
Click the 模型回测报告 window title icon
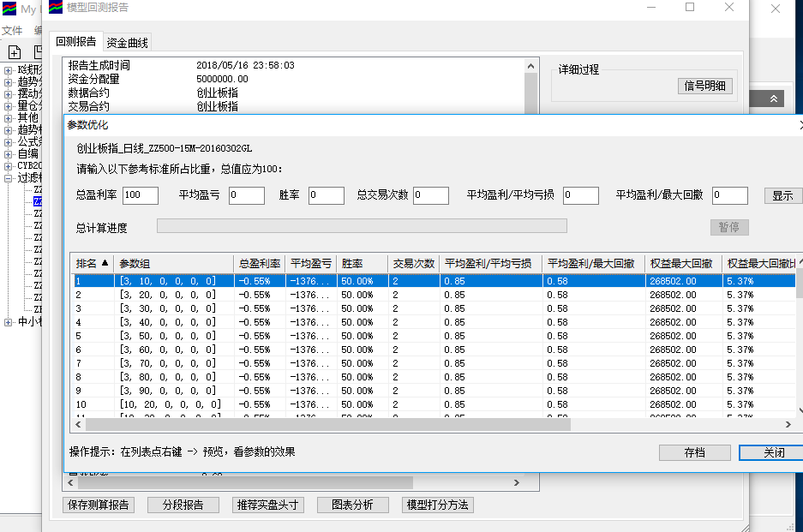click(55, 8)
